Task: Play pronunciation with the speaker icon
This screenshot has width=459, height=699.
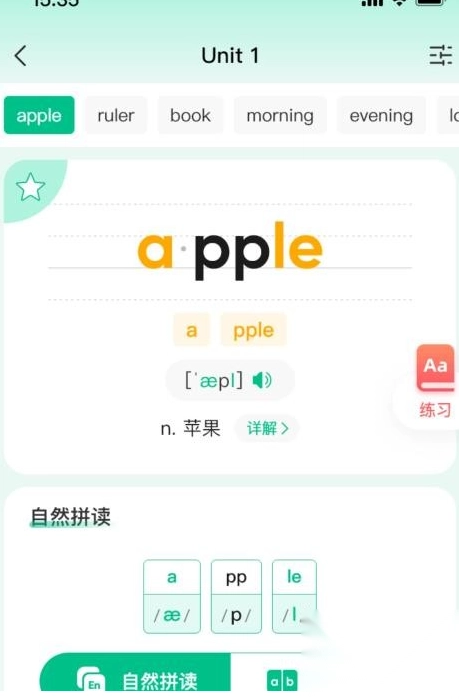Action: (x=262, y=380)
